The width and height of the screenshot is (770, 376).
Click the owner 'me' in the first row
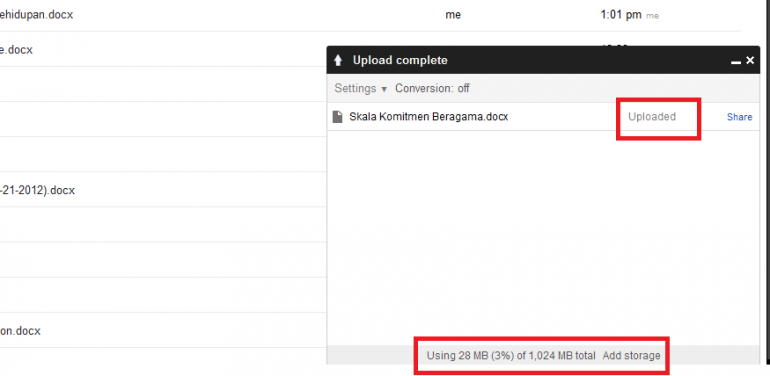coord(453,15)
